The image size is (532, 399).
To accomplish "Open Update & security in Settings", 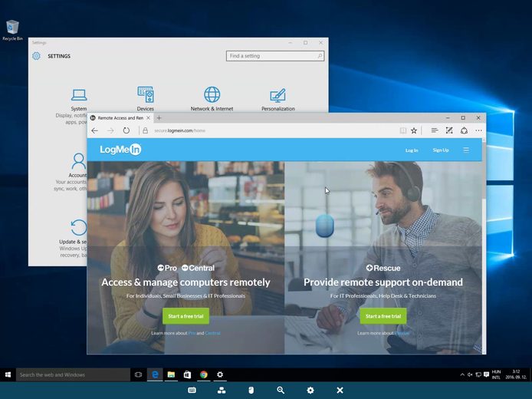I will [x=73, y=239].
